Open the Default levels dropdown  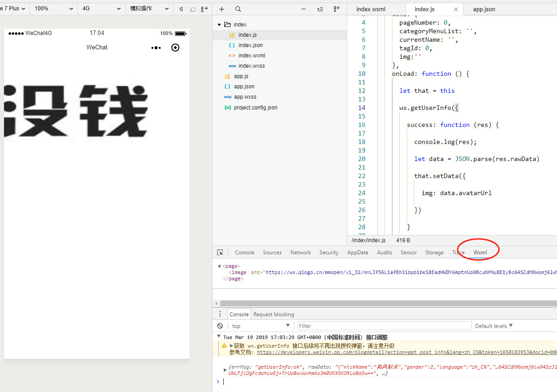pos(494,326)
